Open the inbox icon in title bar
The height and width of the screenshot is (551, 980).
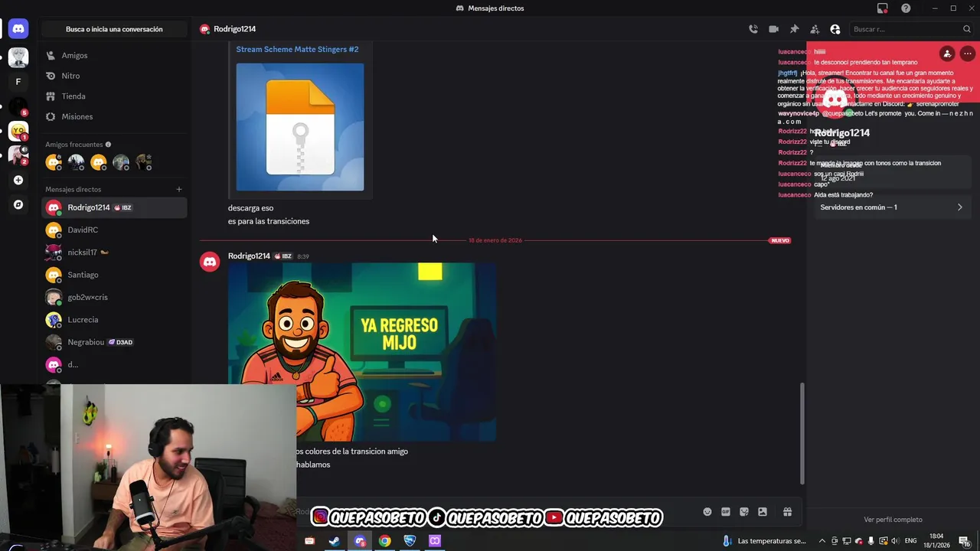[883, 8]
